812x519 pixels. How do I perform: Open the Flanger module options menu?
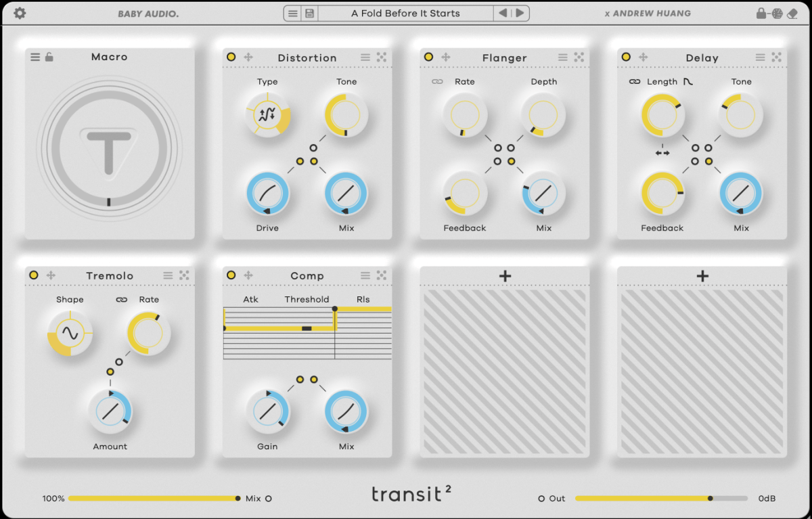(x=563, y=58)
